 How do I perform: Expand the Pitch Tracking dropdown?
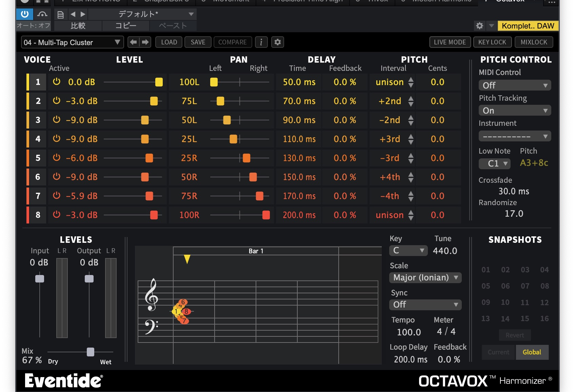[514, 111]
